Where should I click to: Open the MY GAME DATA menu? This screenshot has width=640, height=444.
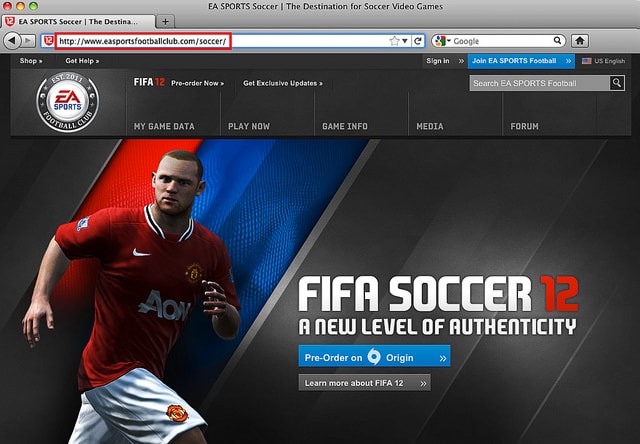(x=164, y=127)
